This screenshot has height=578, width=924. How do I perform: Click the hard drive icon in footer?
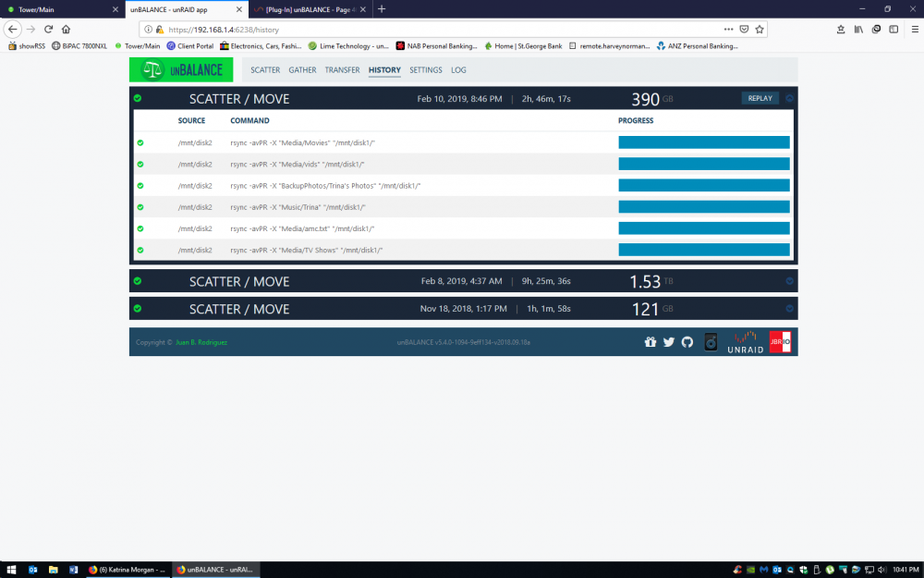tap(711, 342)
